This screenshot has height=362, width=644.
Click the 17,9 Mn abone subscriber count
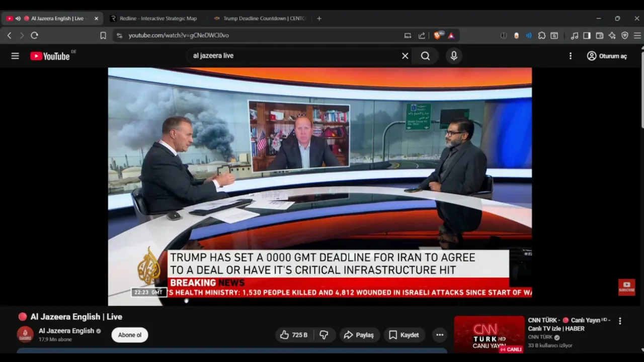point(55,339)
